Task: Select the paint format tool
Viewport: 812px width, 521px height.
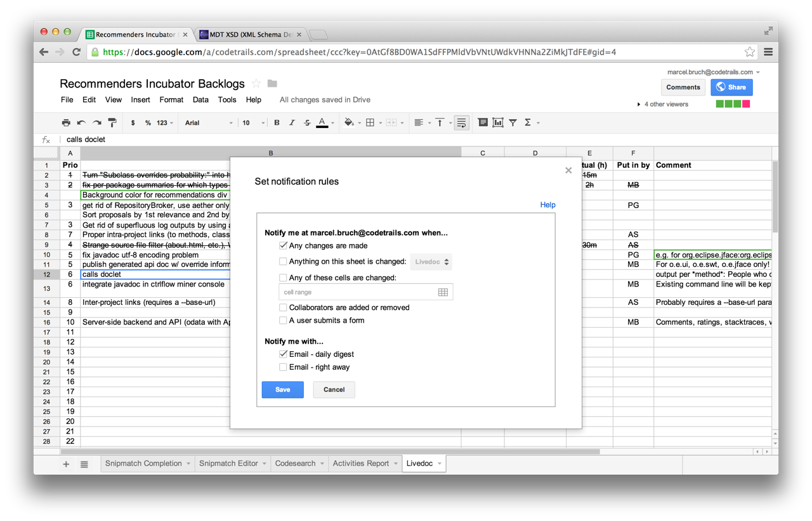Action: pyautogui.click(x=112, y=123)
